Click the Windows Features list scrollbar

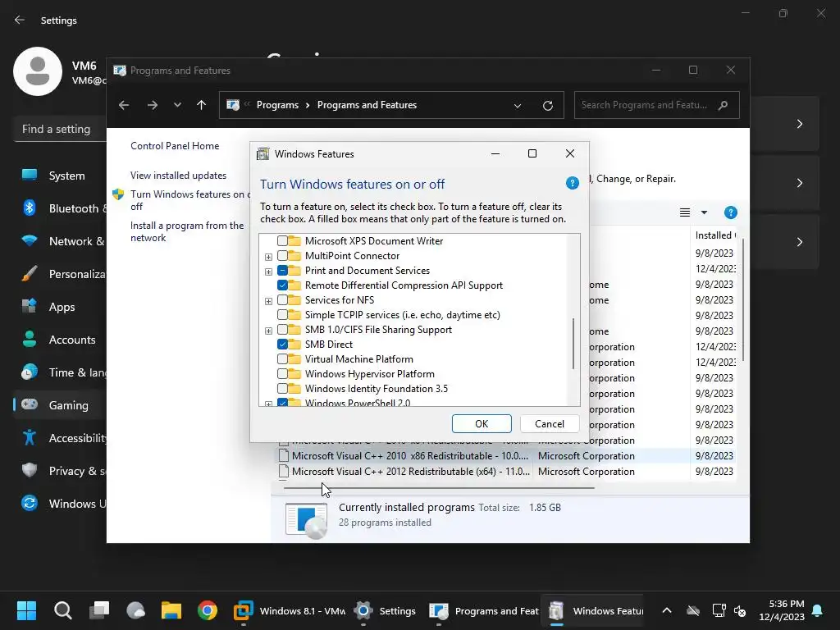tap(573, 344)
